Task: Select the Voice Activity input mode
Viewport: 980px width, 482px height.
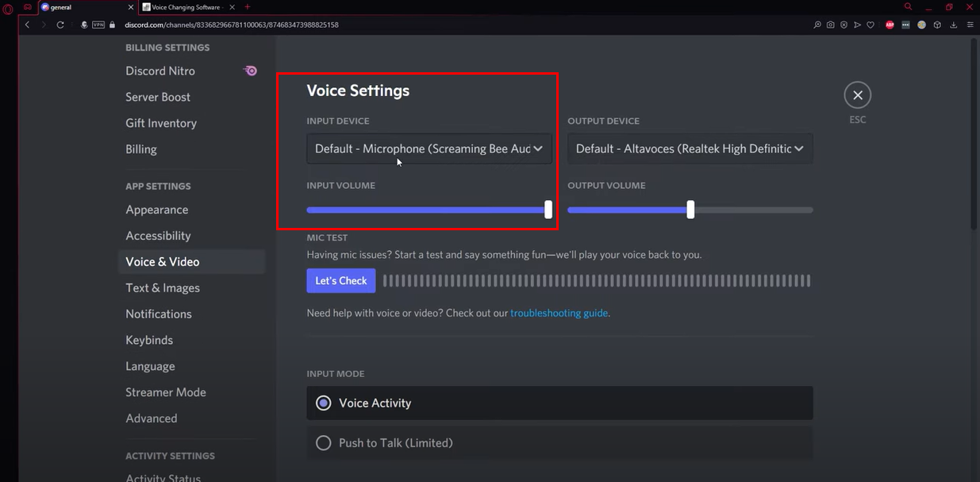Action: [x=323, y=403]
